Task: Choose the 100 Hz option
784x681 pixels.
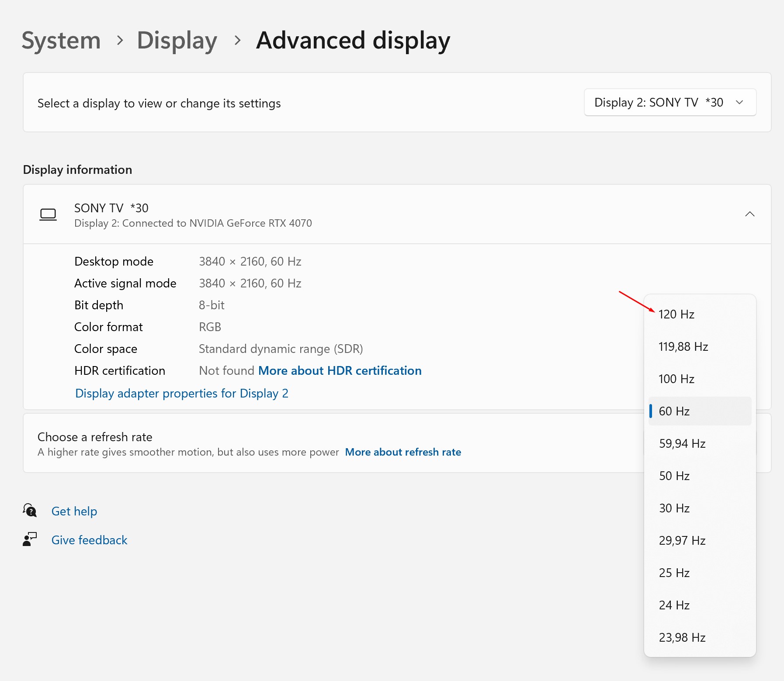Action: [x=700, y=379]
